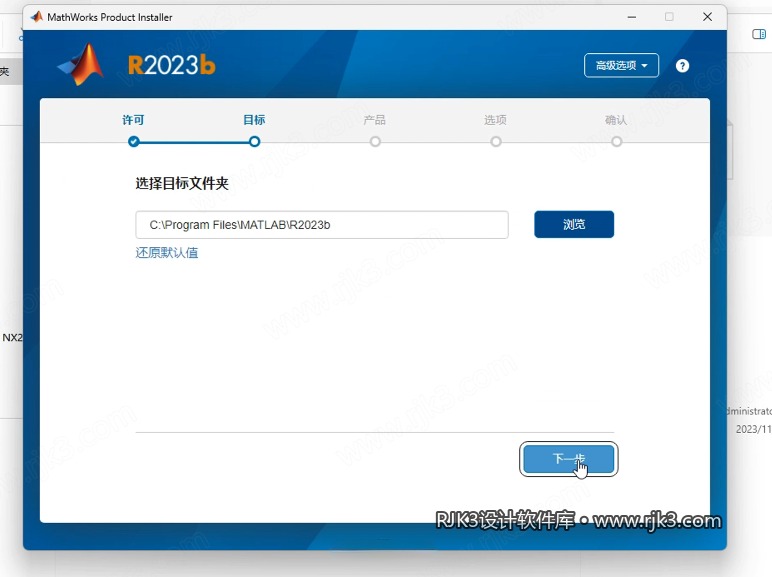Select the 许可 step label

click(x=133, y=120)
